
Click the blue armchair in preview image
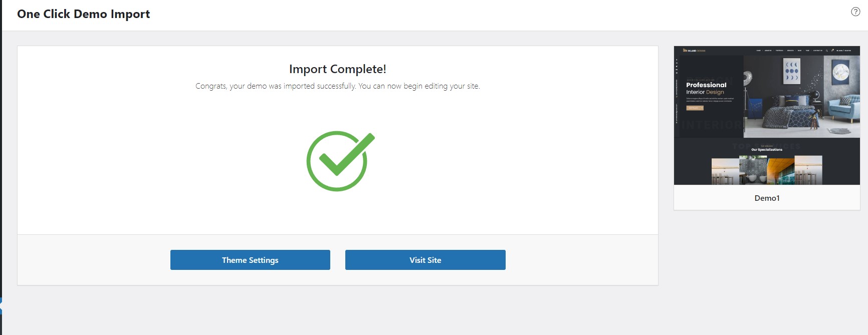843,108
